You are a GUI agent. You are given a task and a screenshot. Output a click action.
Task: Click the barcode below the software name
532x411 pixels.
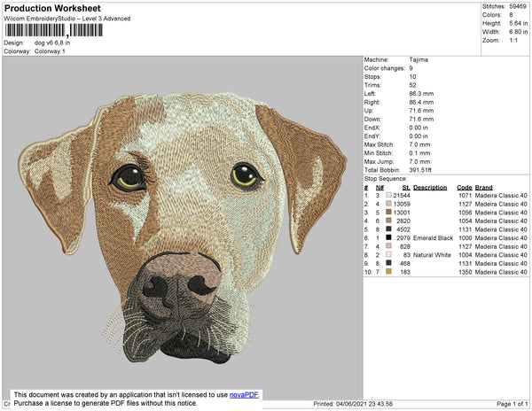pos(53,30)
